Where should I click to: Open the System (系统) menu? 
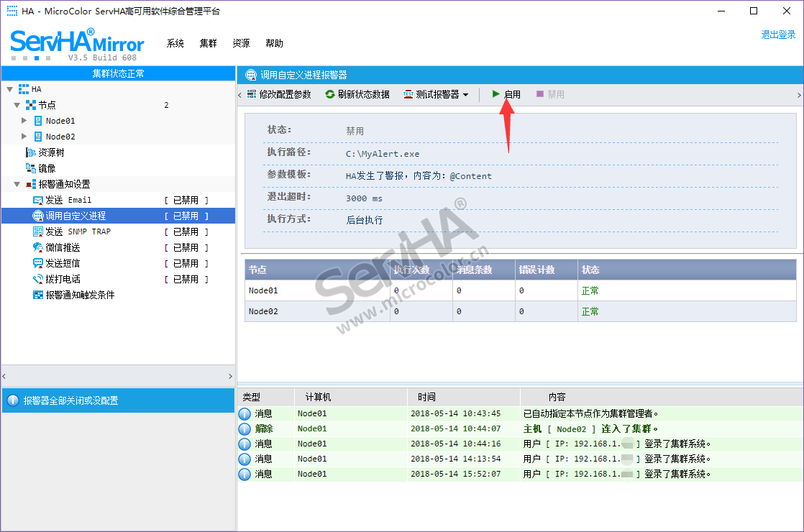[175, 43]
